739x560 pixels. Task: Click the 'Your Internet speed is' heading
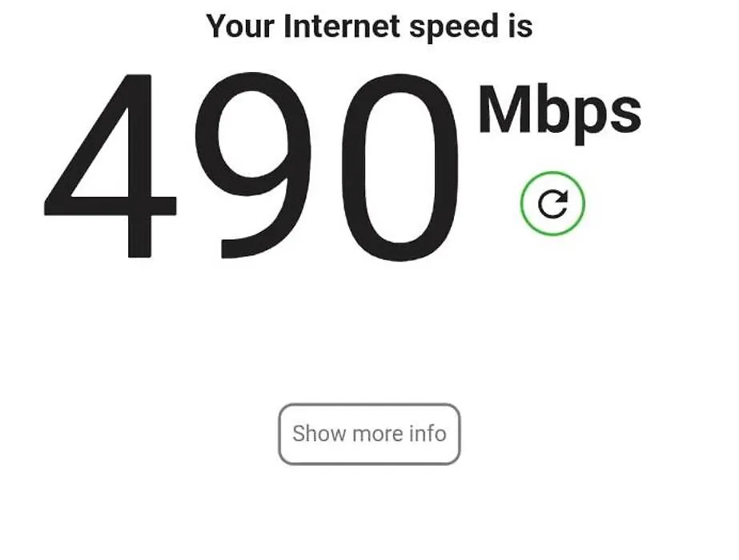(x=370, y=27)
